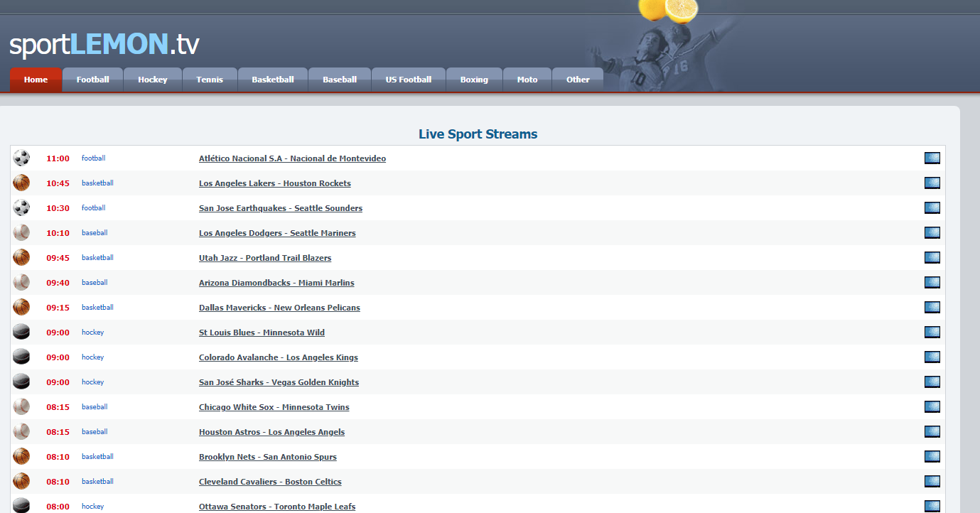Switch to the Basketball tab
Viewport: 980px width, 513px height.
point(273,80)
